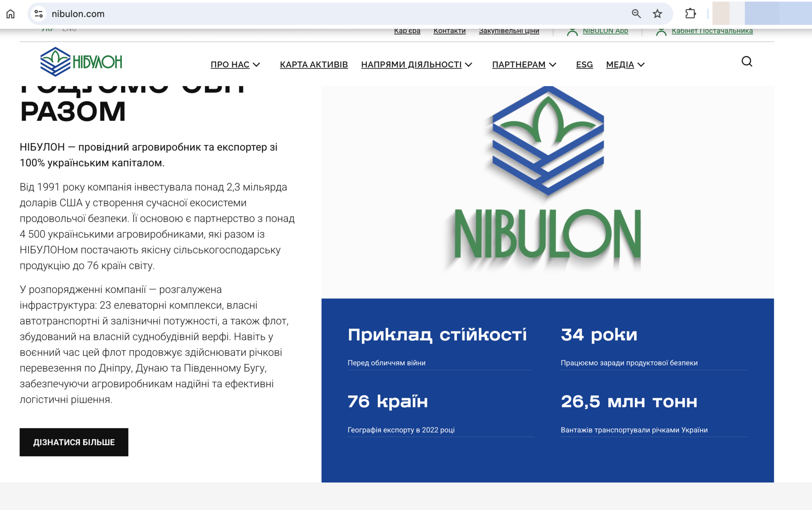Viewport: 812px width, 510px height.
Task: Bookmark the page with the star icon
Action: (658, 13)
